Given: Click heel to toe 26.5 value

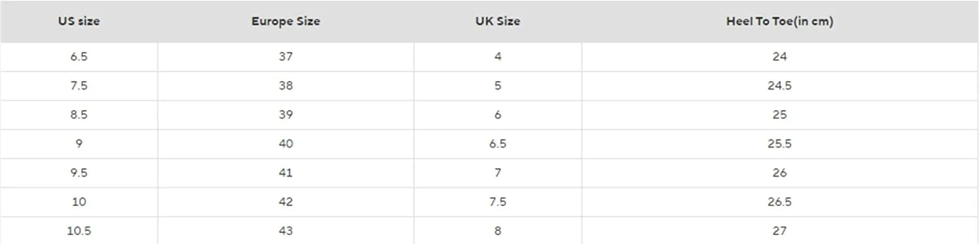Looking at the screenshot, I should point(779,201).
